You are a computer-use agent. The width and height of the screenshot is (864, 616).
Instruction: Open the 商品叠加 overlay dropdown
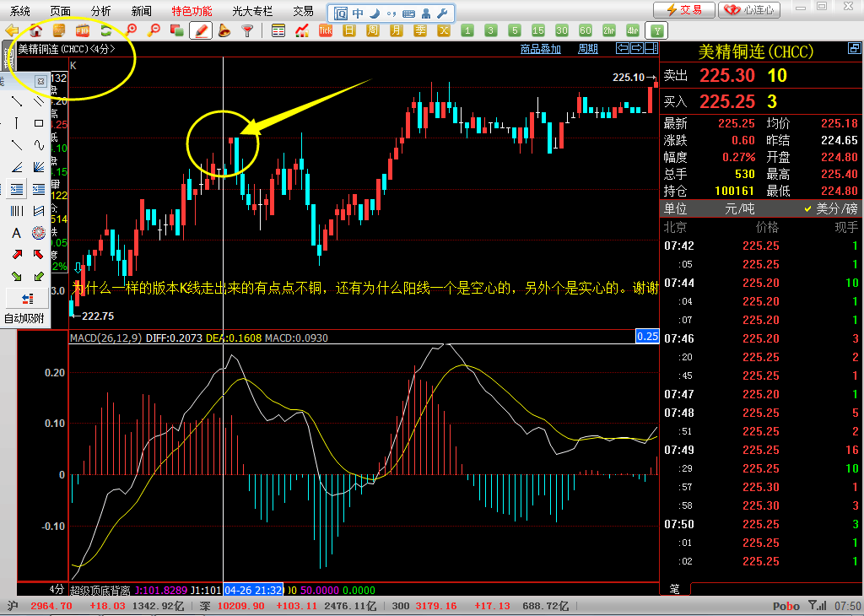pos(541,49)
